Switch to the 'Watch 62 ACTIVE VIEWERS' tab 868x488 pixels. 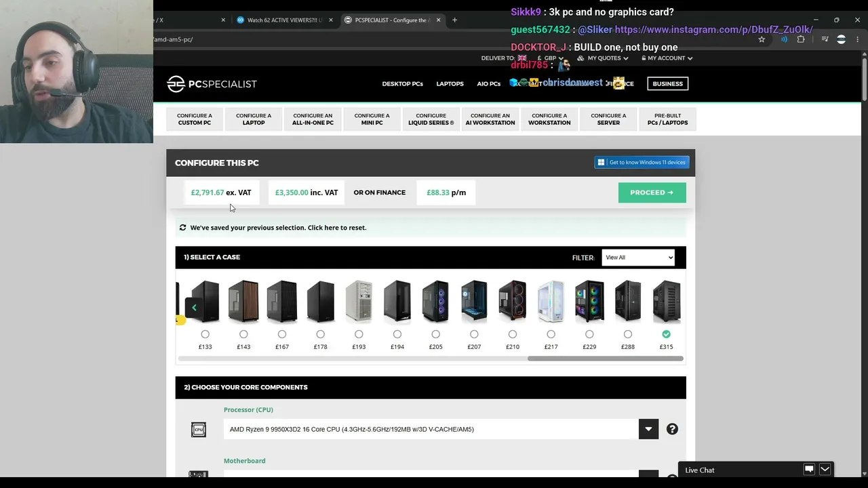pyautogui.click(x=284, y=20)
